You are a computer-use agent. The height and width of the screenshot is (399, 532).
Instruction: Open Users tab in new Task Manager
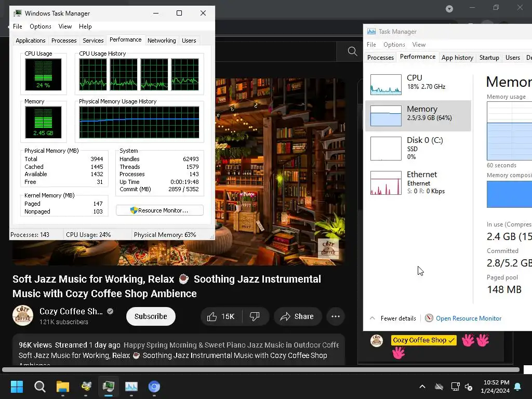[512, 57]
